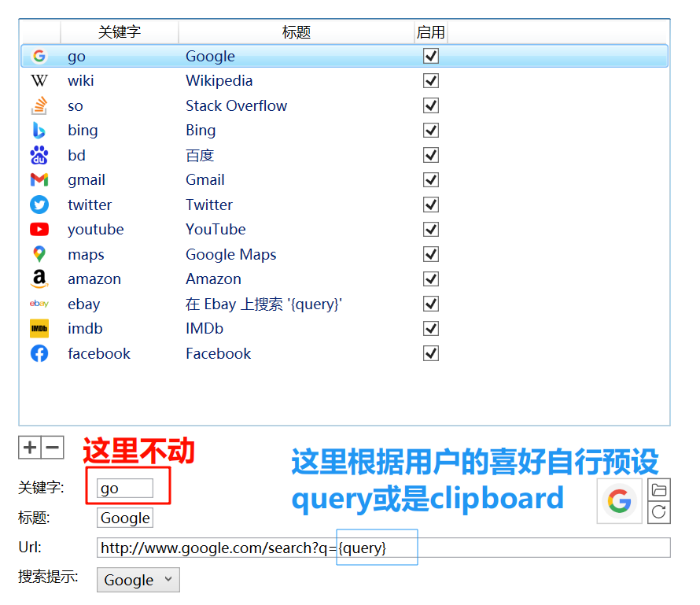
Task: Toggle the Stack Overflow enabled checkbox
Action: coord(431,106)
